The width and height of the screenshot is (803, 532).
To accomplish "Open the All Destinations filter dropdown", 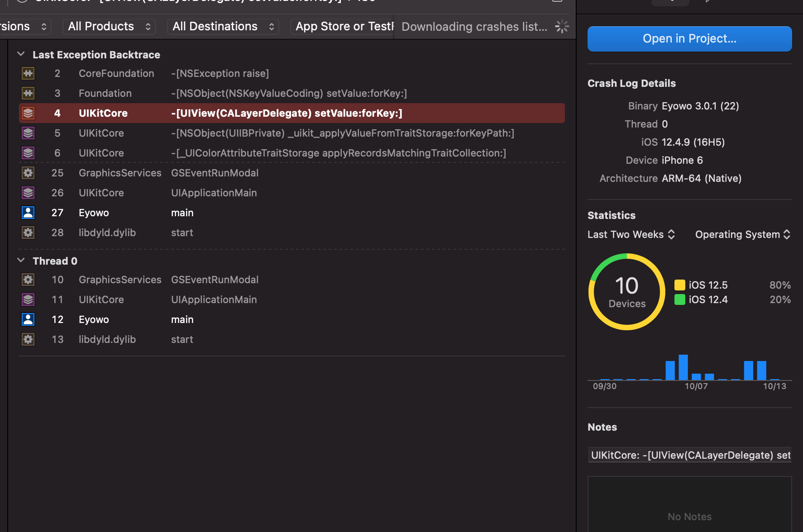I will click(x=223, y=27).
